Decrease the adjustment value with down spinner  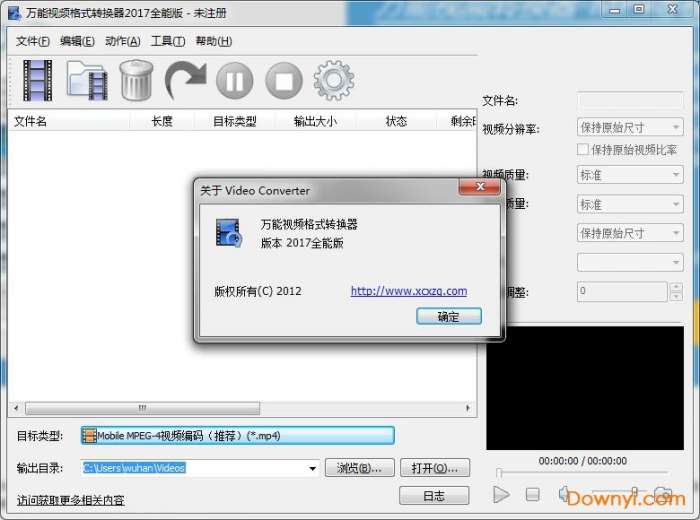pos(676,296)
